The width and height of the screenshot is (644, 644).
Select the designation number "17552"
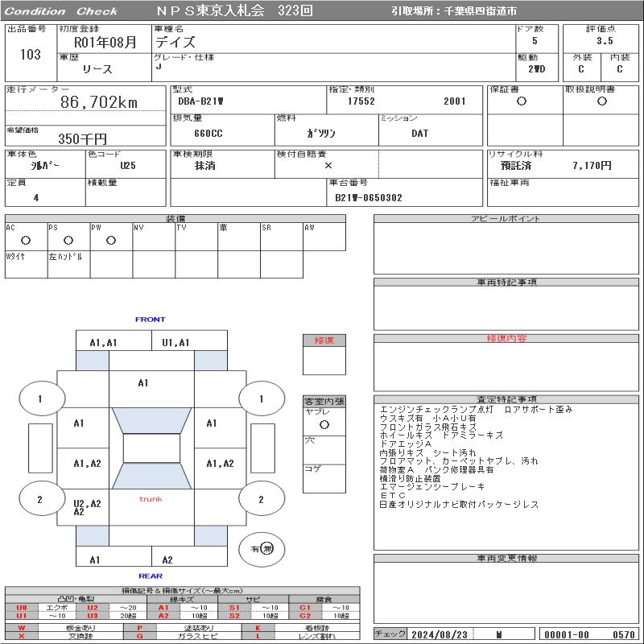coord(361,101)
